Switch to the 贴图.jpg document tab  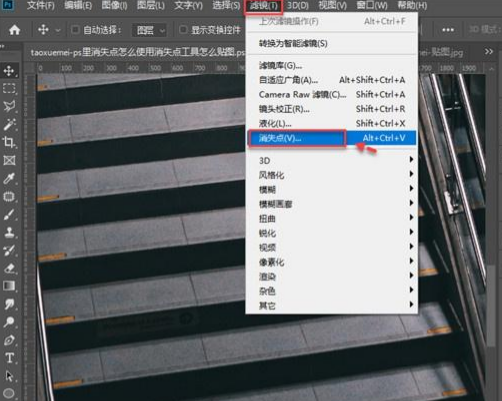[441, 52]
